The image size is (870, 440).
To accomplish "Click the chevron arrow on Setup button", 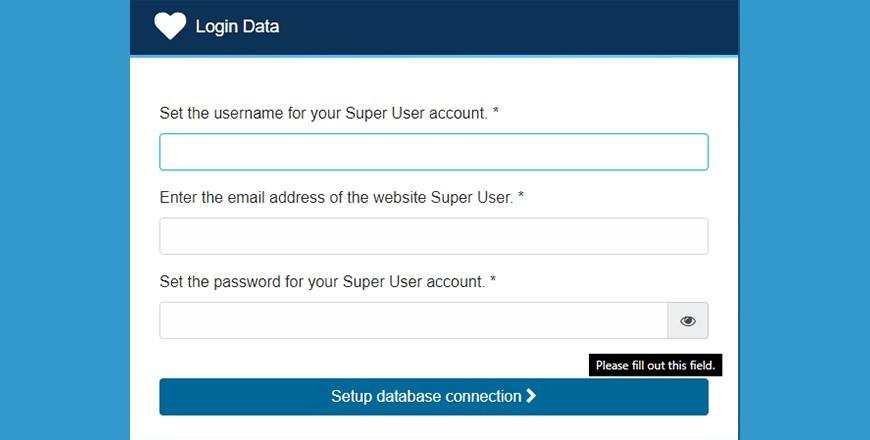I will pyautogui.click(x=531, y=396).
